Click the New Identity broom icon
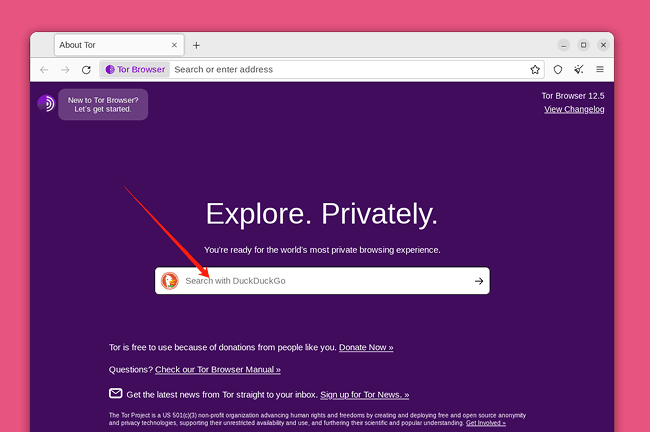 pos(579,70)
